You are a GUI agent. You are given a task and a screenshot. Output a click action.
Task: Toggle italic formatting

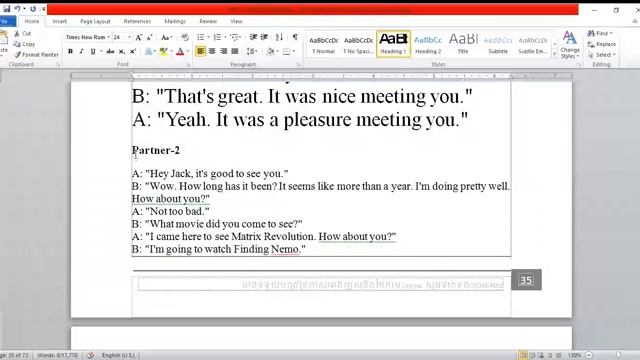pyautogui.click(x=81, y=51)
